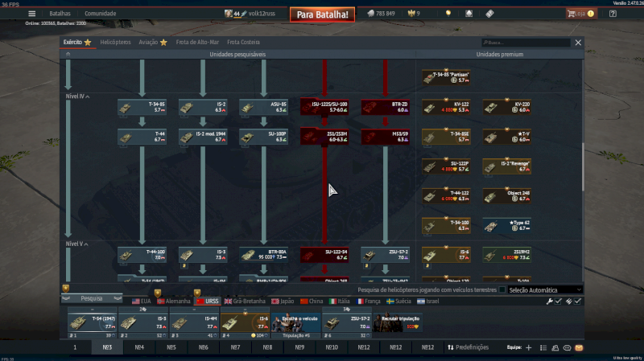
Task: Open the main hamburger menu
Action: click(x=31, y=14)
